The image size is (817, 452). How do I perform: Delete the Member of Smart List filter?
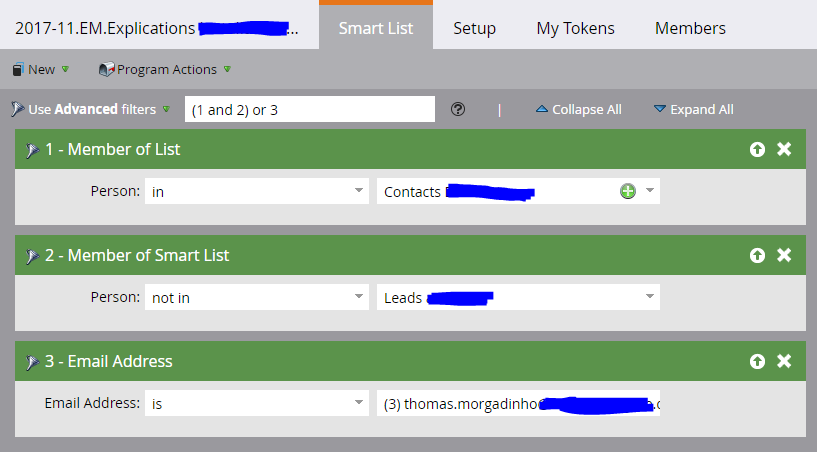click(x=784, y=255)
